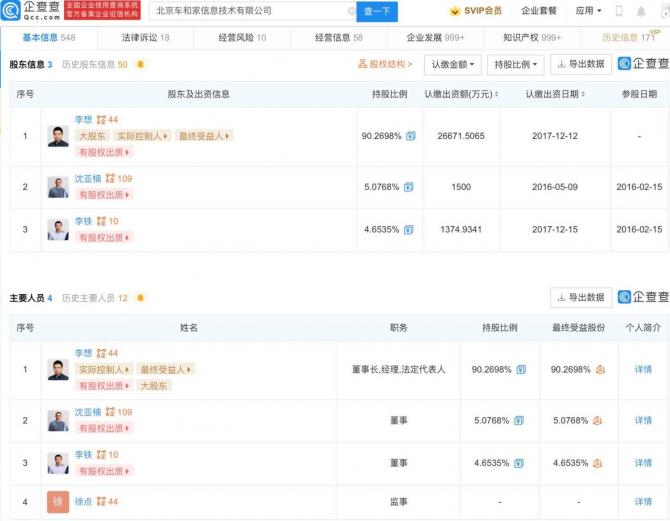
Task: Click the relation icon beside 李铁 10 in shareholder table
Action: [x=101, y=221]
